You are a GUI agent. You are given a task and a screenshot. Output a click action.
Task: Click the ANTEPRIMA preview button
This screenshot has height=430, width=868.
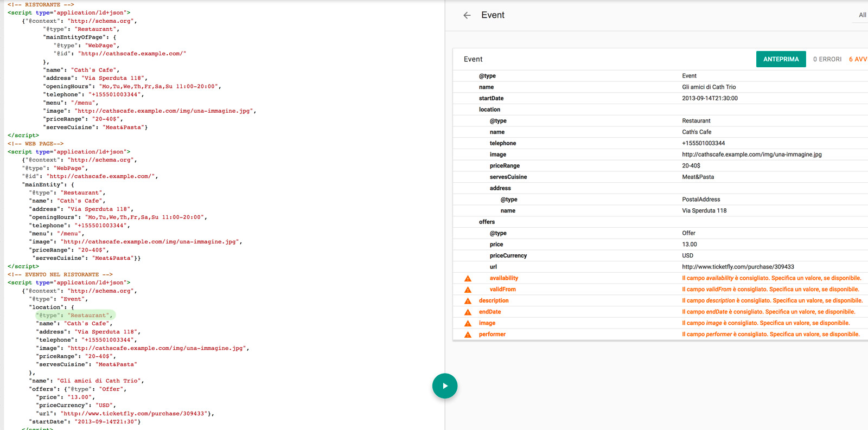781,59
